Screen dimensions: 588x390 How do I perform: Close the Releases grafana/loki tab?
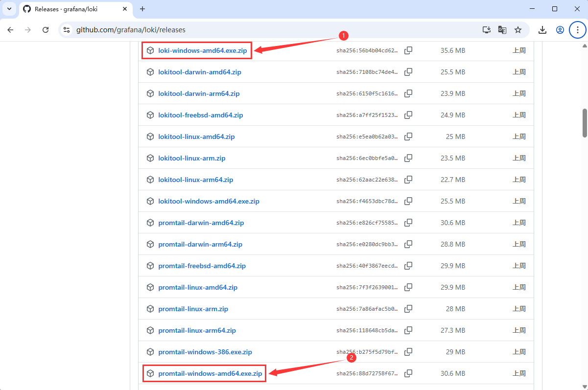click(x=125, y=9)
